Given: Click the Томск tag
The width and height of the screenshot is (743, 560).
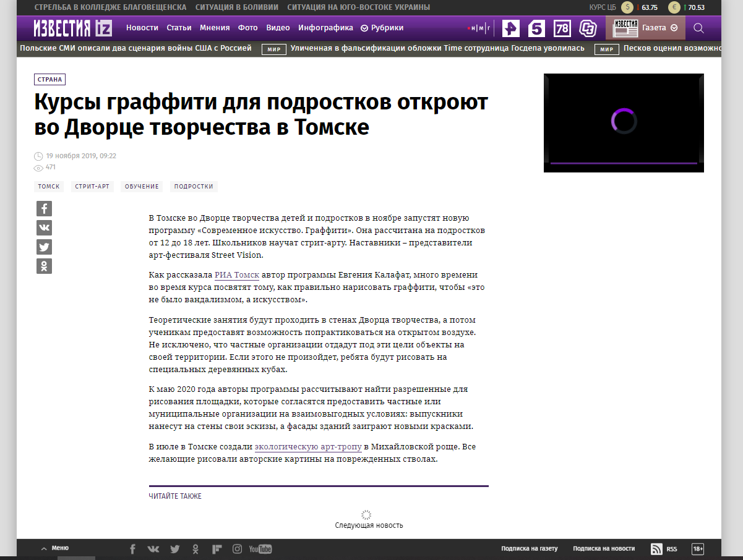Looking at the screenshot, I should coord(49,187).
